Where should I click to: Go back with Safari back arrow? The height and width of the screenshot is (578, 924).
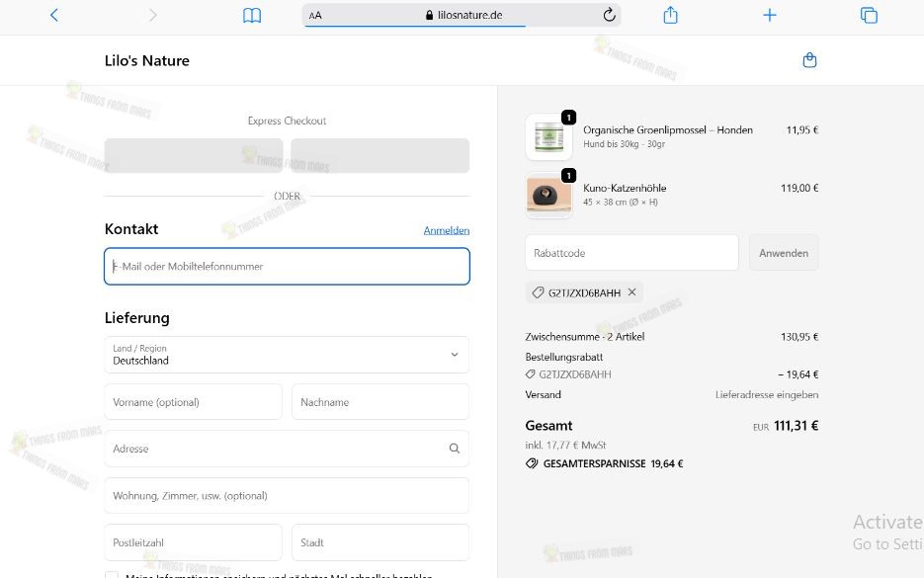tap(54, 16)
